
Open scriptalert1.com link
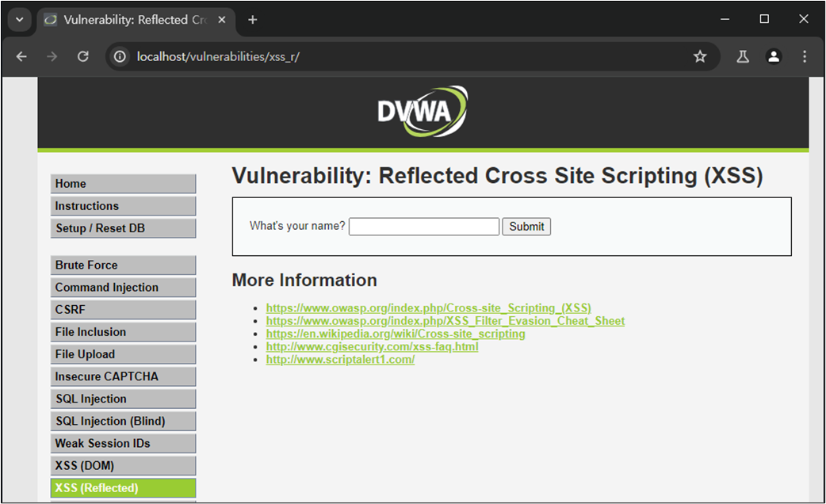coord(340,359)
